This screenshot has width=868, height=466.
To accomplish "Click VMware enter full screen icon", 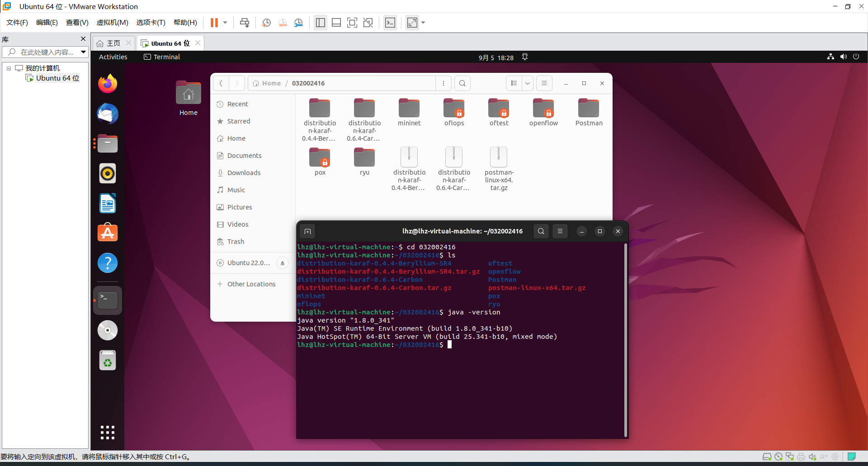I will tap(352, 23).
